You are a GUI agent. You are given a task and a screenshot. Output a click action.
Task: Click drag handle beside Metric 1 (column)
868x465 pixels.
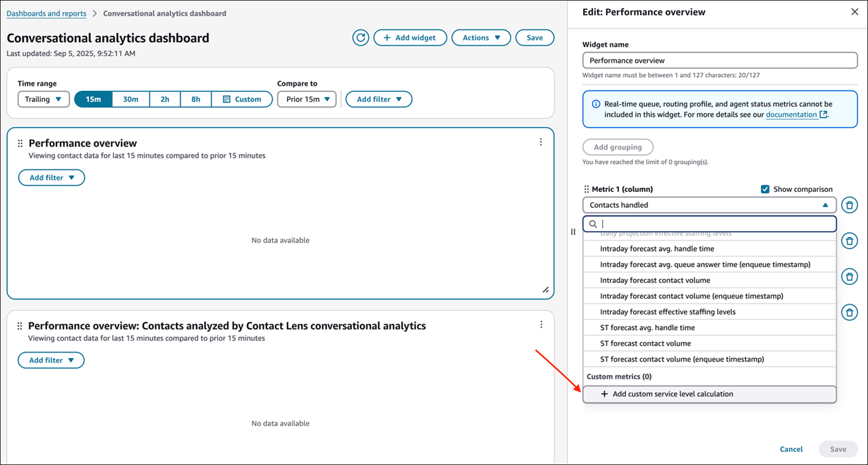point(586,189)
